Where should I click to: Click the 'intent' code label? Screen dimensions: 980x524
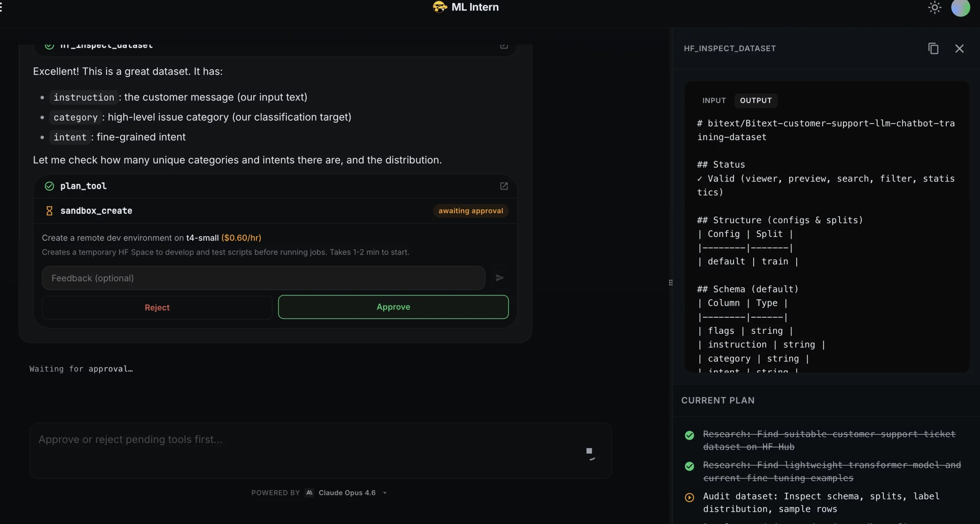click(70, 137)
